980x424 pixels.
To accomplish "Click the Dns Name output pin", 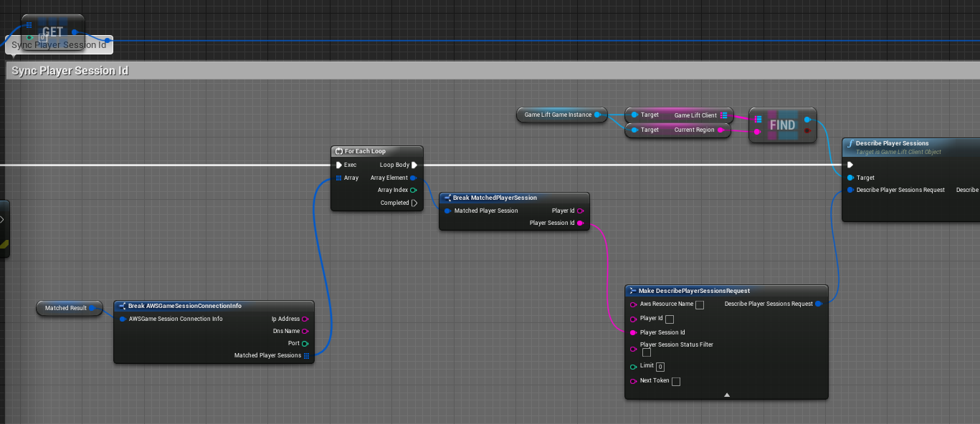I will (305, 331).
